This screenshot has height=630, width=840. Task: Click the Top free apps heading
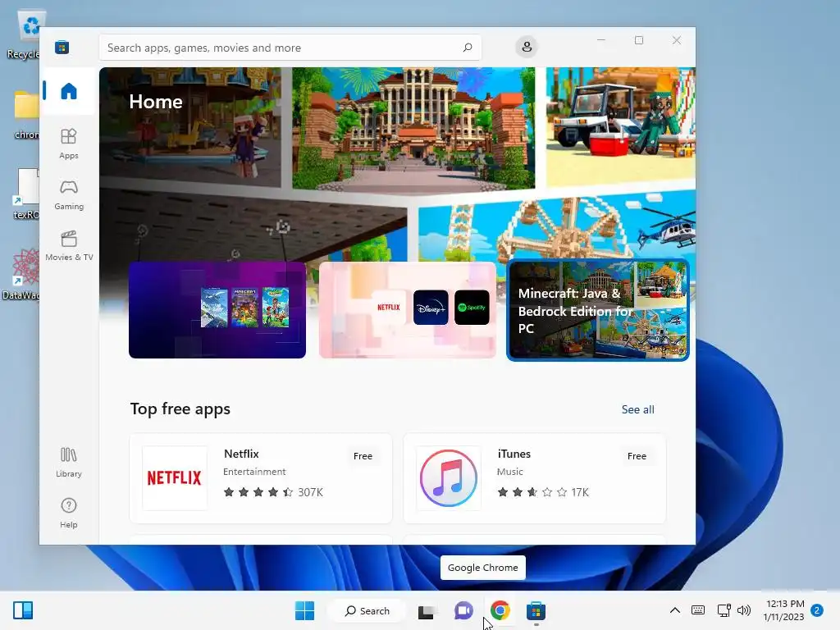180,409
